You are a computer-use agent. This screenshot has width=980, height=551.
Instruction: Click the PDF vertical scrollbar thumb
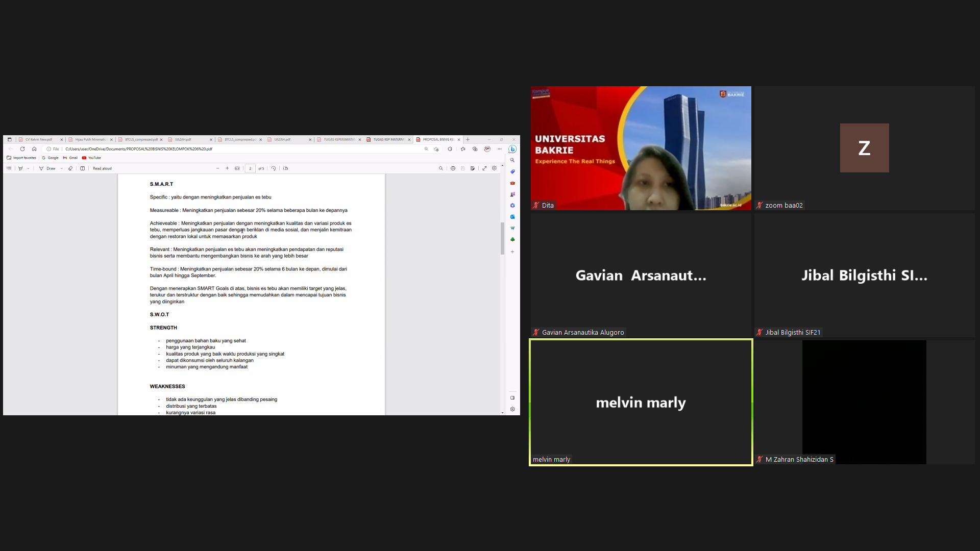point(502,238)
